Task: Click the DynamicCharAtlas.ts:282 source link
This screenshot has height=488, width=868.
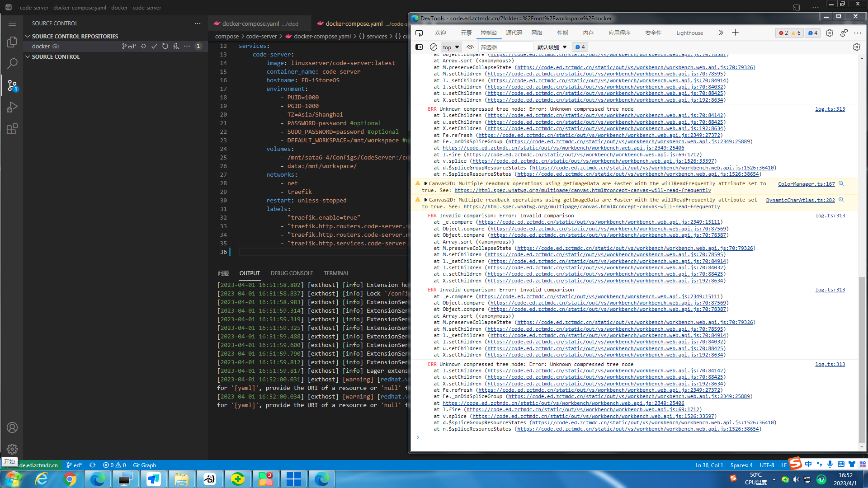Action: coord(800,200)
